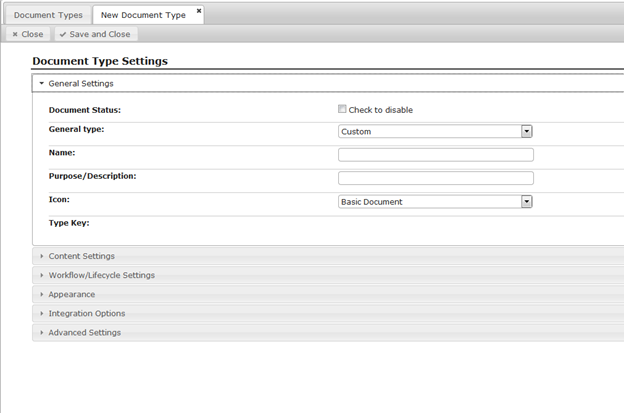This screenshot has width=624, height=413.
Task: Focus the Name text field
Action: point(436,155)
